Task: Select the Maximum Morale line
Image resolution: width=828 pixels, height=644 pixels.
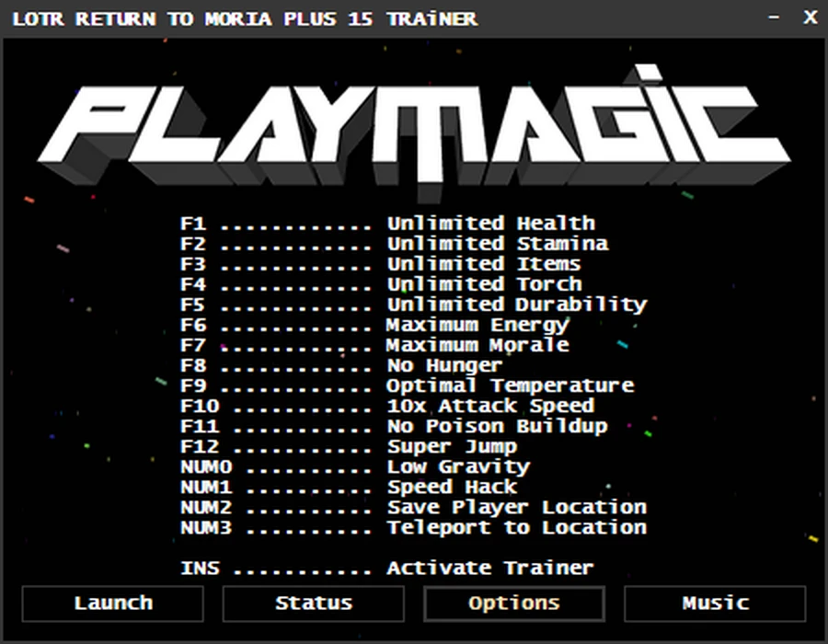Action: click(374, 345)
